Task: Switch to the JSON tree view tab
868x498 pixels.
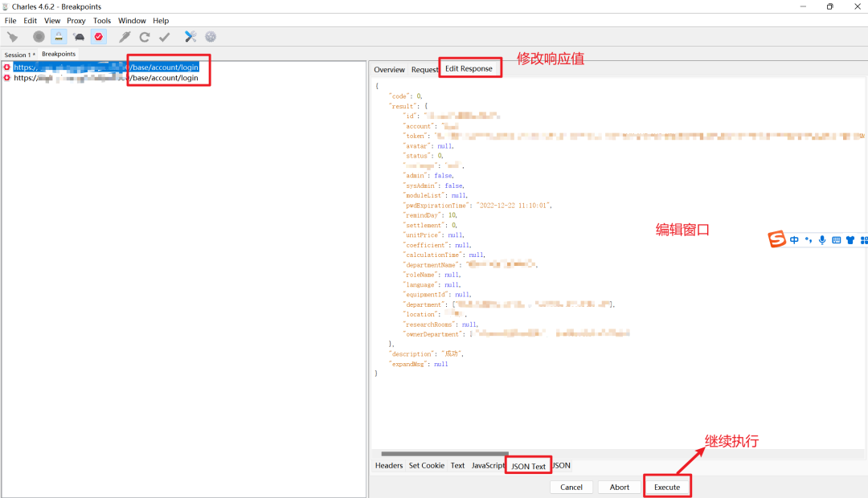Action: [x=561, y=465]
